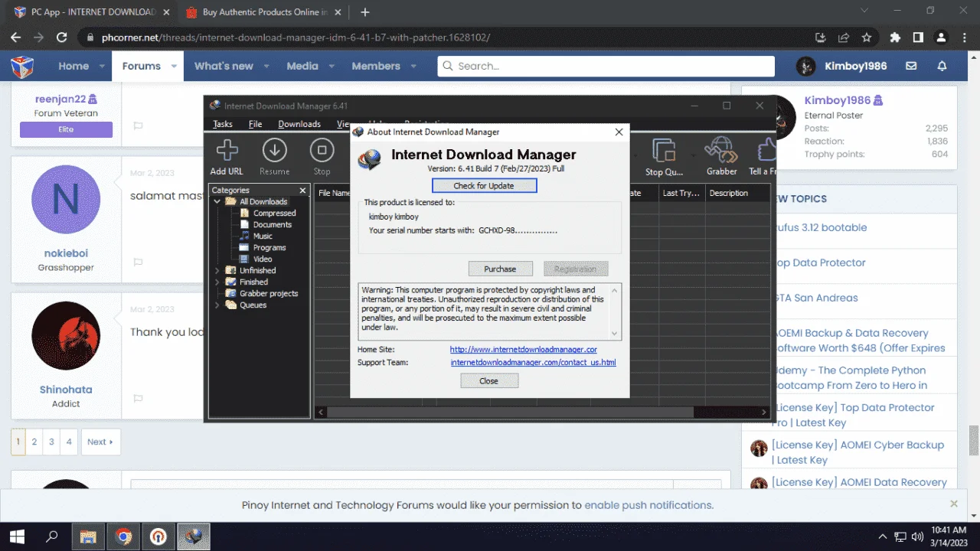Click the phcorner site logo icon

(x=22, y=67)
